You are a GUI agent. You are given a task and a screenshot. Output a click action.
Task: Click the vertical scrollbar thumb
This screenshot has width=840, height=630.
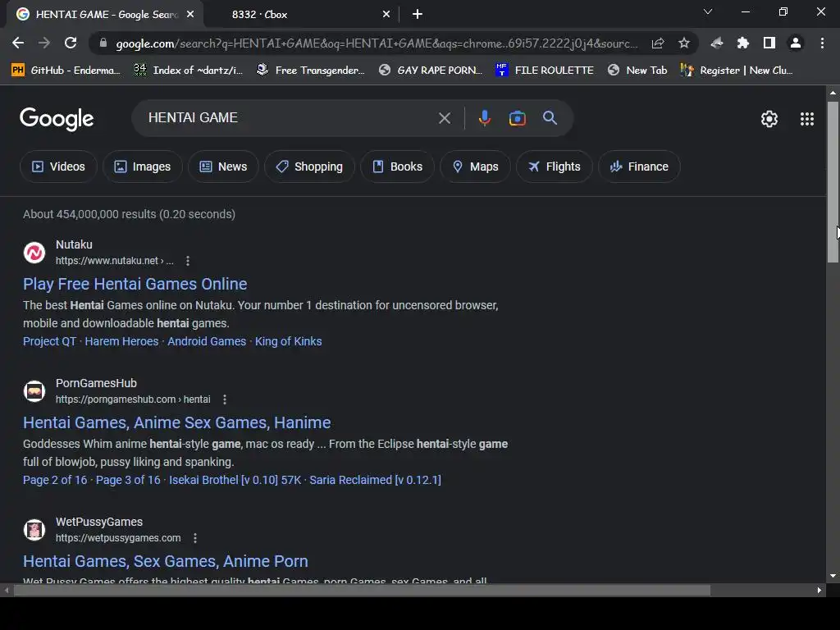[x=833, y=182]
